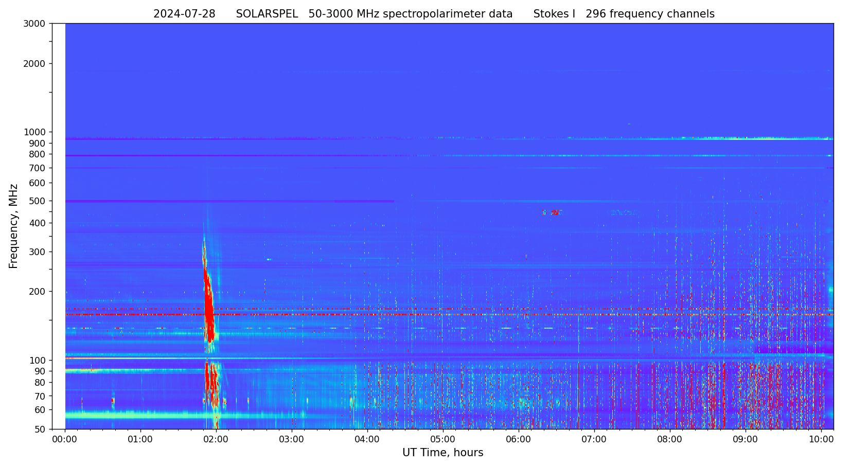Click the 200 frequency tick label
The height and width of the screenshot is (466, 868).
coord(38,292)
